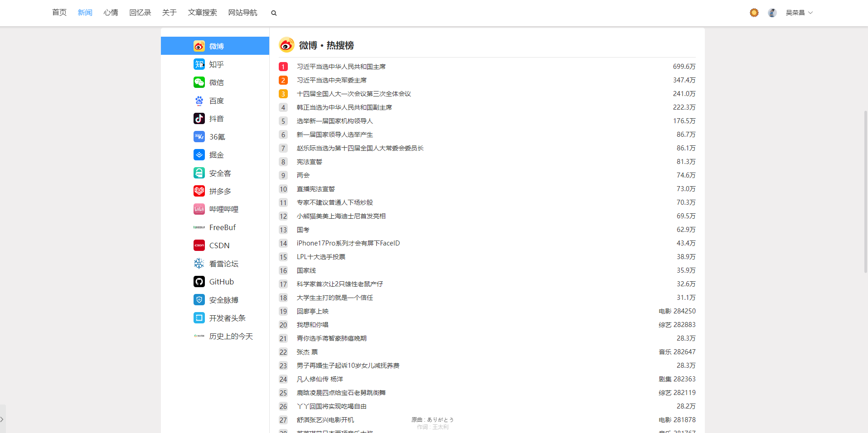This screenshot has height=433, width=868.
Task: Expand the left edge collapse arrow
Action: pyautogui.click(x=2, y=419)
